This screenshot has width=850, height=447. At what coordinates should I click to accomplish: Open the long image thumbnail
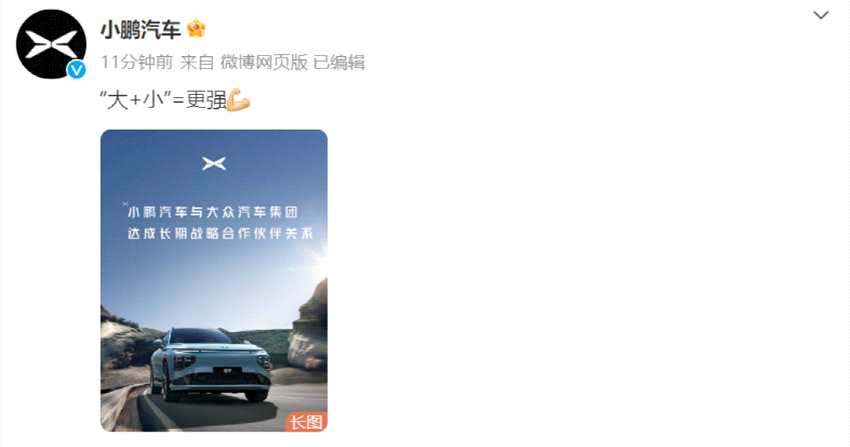214,281
